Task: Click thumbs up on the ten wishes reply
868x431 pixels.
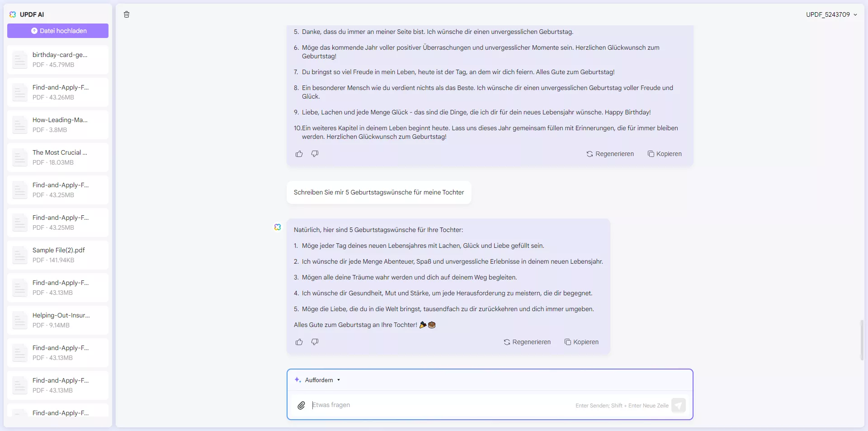Action: coord(299,154)
